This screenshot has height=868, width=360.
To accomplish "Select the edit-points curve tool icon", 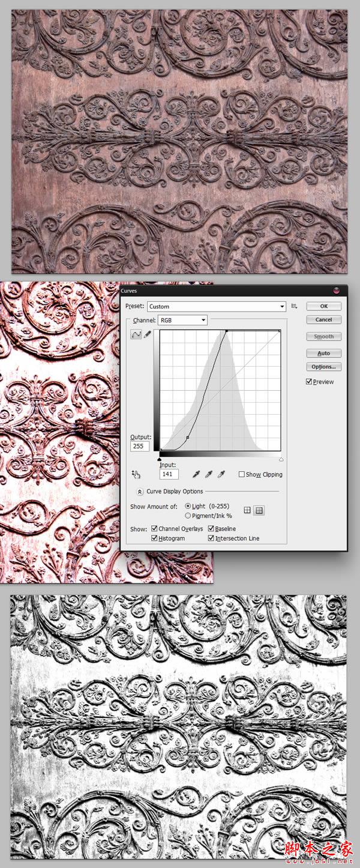I will pos(136,335).
